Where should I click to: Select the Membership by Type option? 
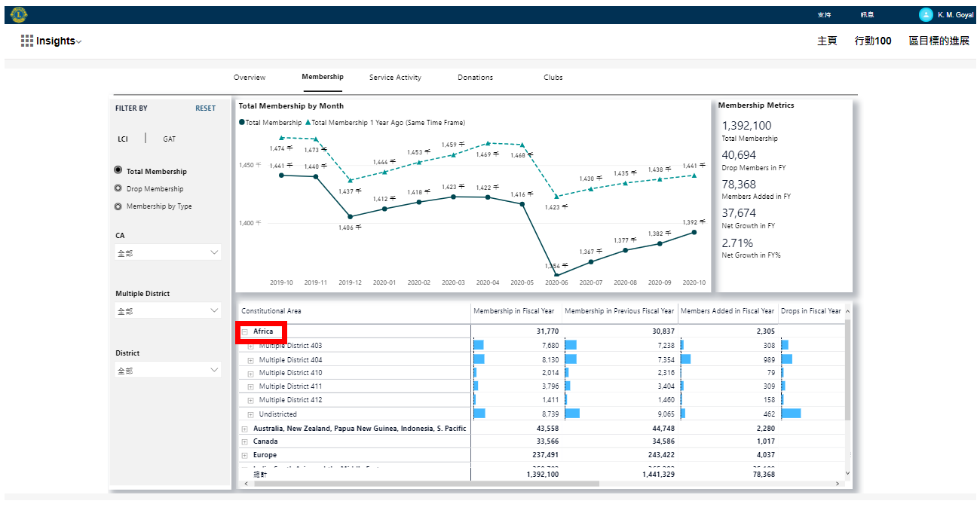pyautogui.click(x=118, y=206)
